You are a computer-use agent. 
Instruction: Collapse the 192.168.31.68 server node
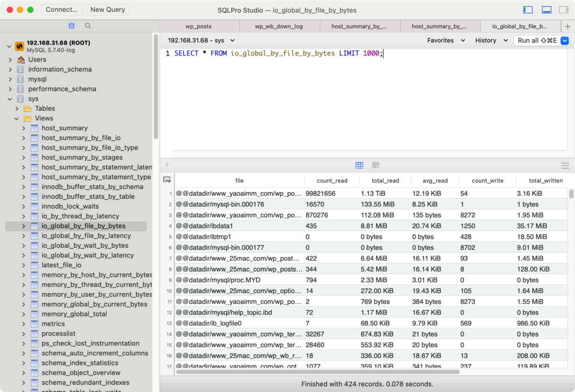pyautogui.click(x=9, y=46)
